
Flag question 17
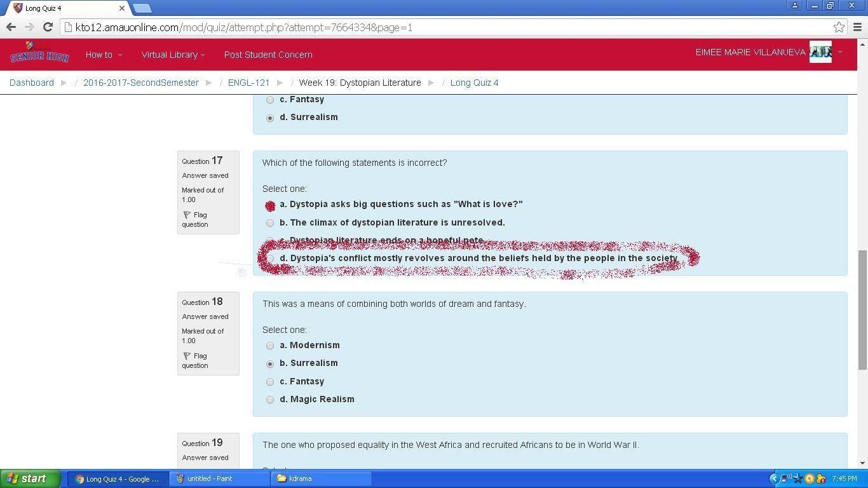pos(196,219)
